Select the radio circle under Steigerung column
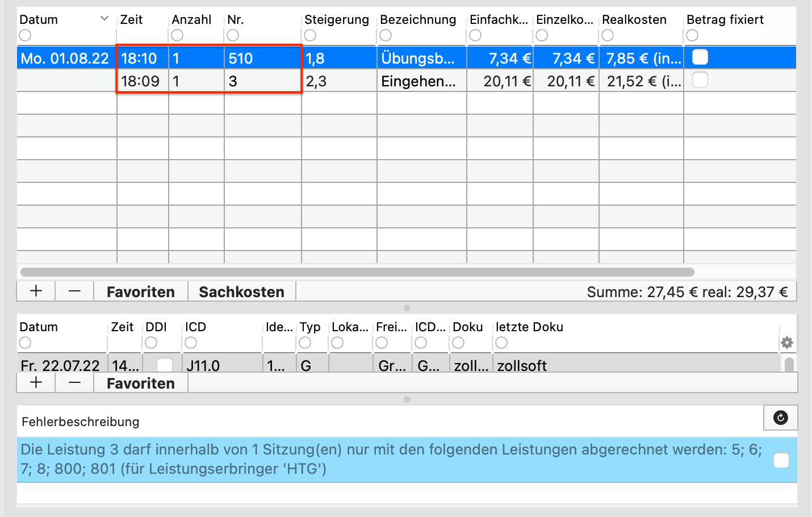812x517 pixels. pyautogui.click(x=310, y=35)
